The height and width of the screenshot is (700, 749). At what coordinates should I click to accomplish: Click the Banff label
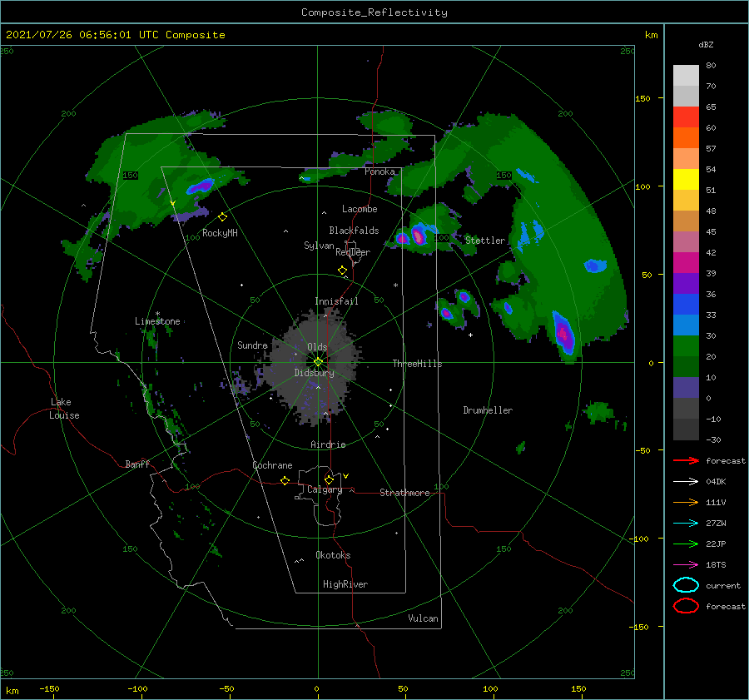coord(137,464)
